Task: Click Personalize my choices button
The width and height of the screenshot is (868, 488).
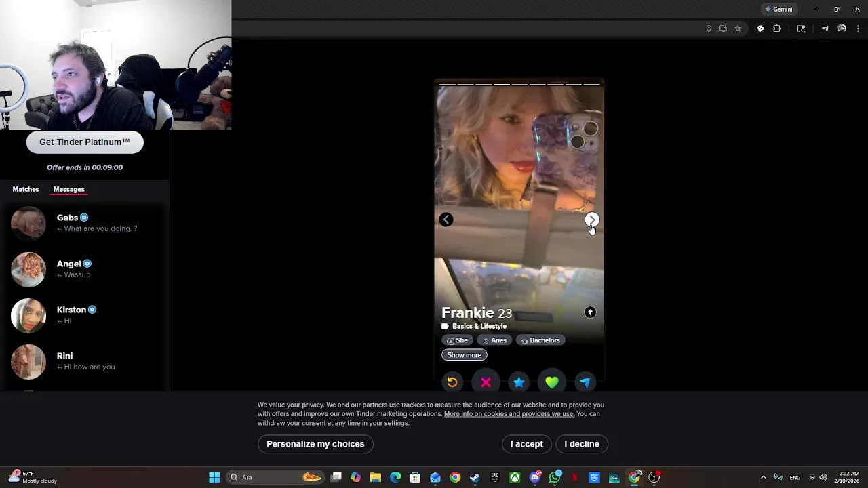Action: tap(315, 444)
